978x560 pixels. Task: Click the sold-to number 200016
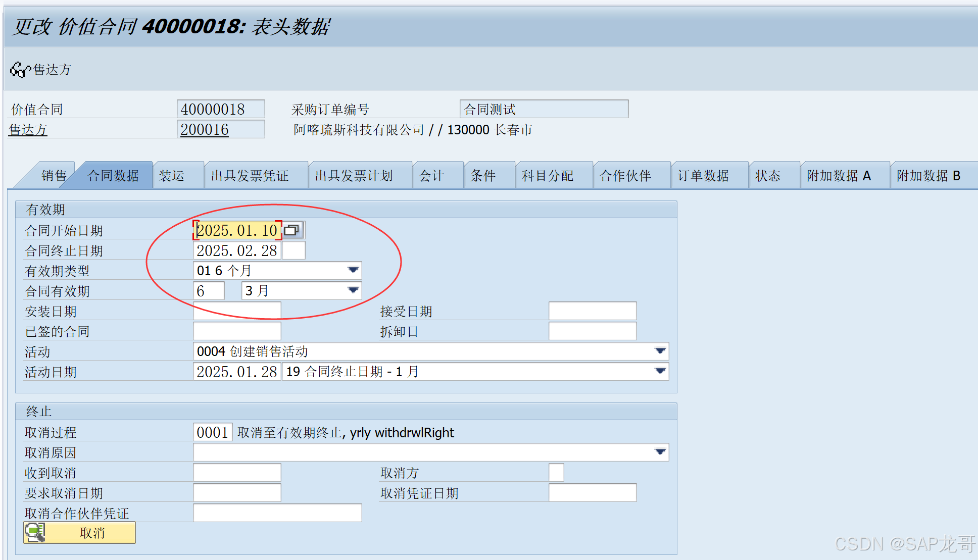pyautogui.click(x=205, y=130)
